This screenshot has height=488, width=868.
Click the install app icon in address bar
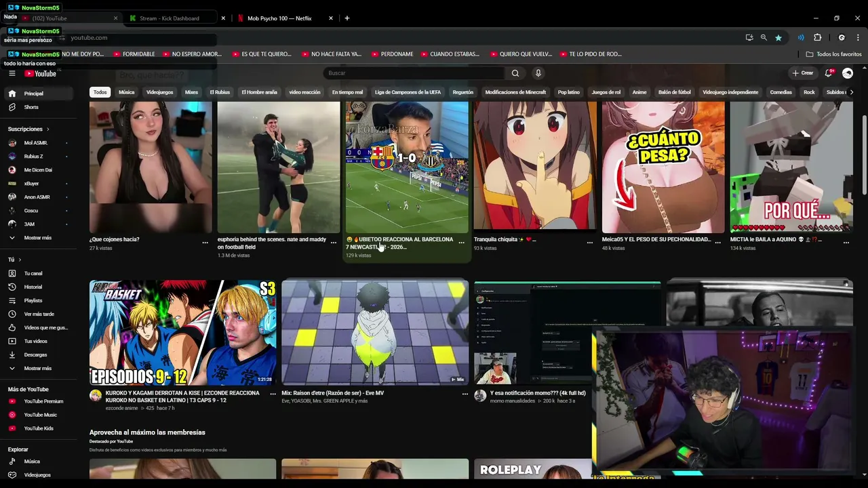click(749, 38)
